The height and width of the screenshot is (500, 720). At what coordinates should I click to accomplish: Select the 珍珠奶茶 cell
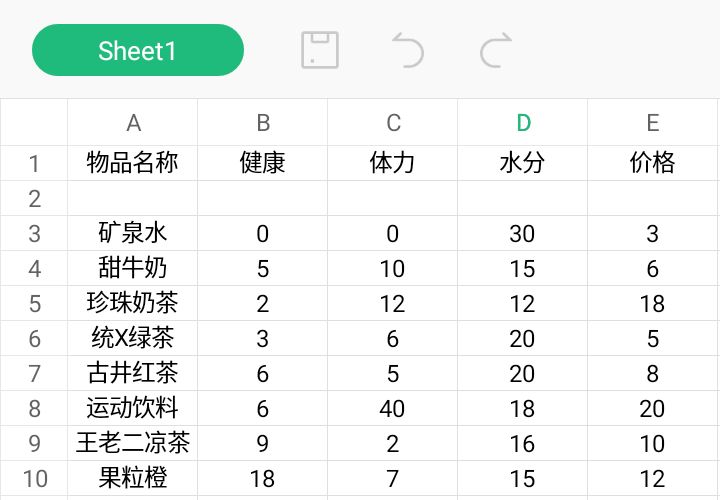pos(133,304)
